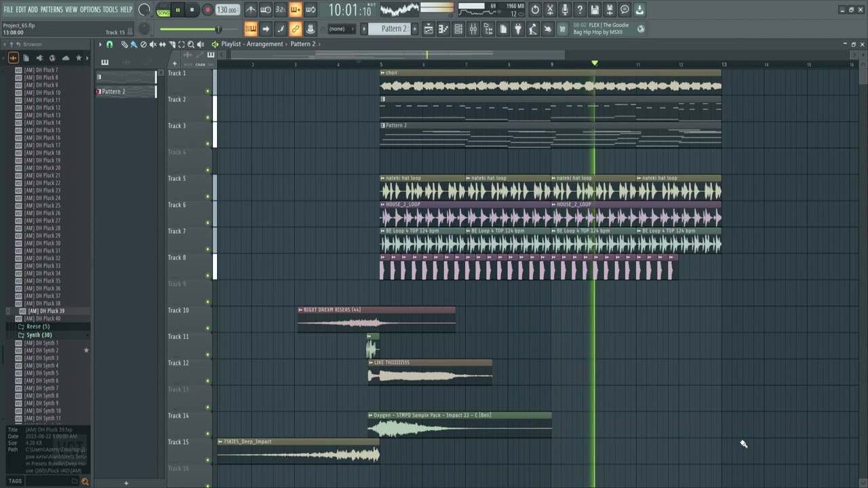
Task: Select the paint brush tool
Action: click(134, 44)
